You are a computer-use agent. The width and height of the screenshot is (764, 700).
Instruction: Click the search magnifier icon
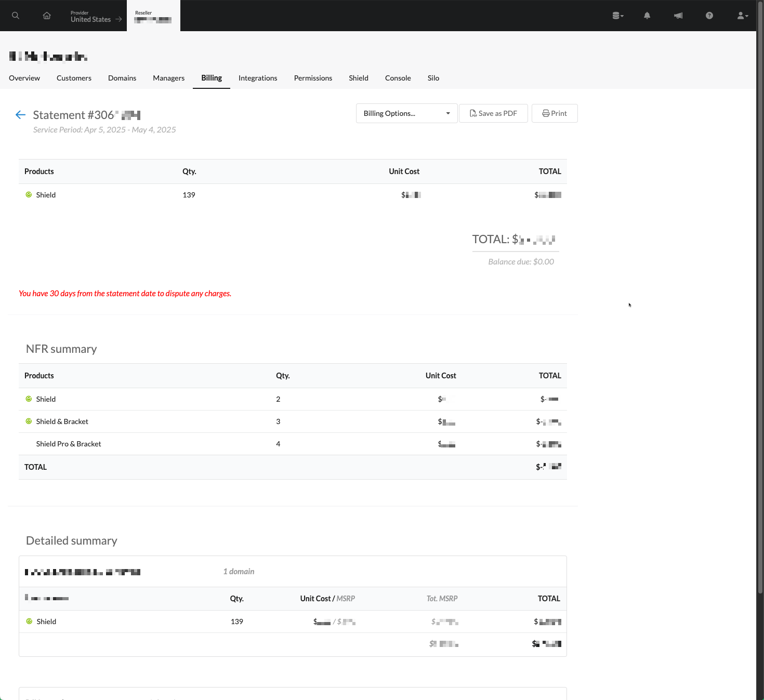point(16,16)
